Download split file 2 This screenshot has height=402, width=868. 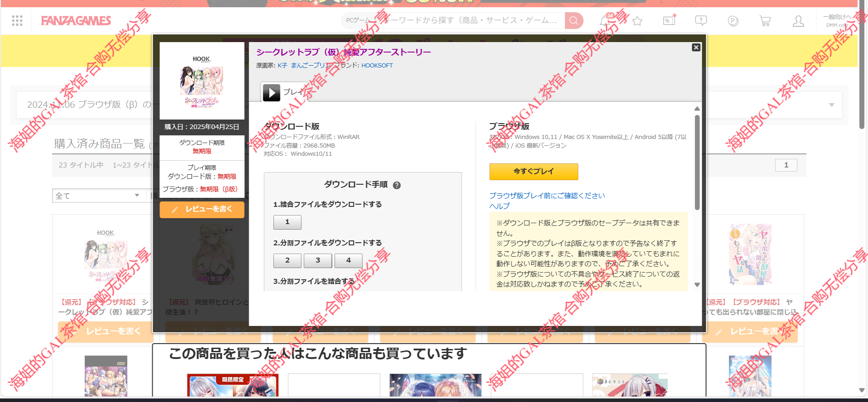click(287, 260)
